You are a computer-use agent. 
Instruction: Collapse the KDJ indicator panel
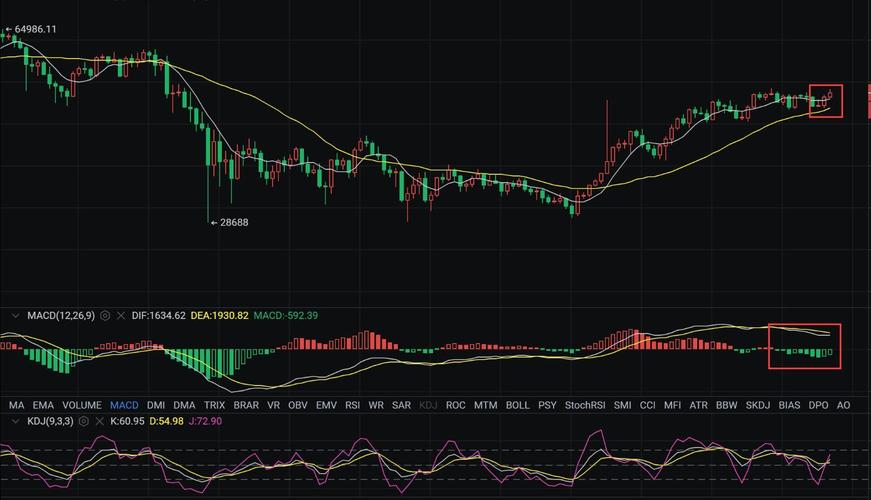pyautogui.click(x=15, y=422)
